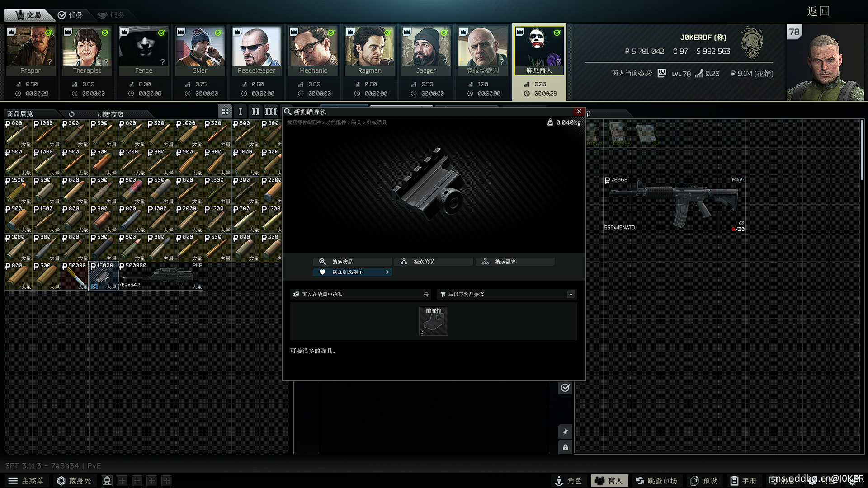Image resolution: width=868 pixels, height=488 pixels.
Task: Select the M4A1 rifle in stash
Action: click(x=674, y=204)
